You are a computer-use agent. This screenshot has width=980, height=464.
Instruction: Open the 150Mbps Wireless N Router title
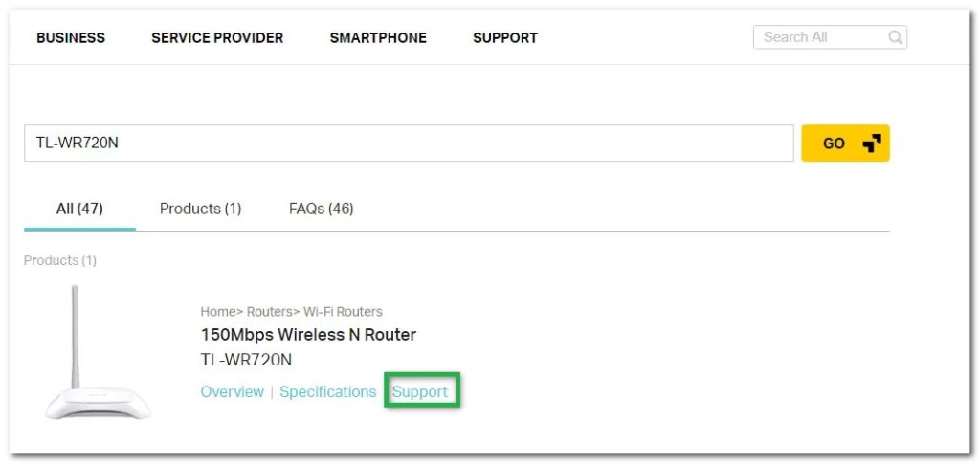coord(308,335)
